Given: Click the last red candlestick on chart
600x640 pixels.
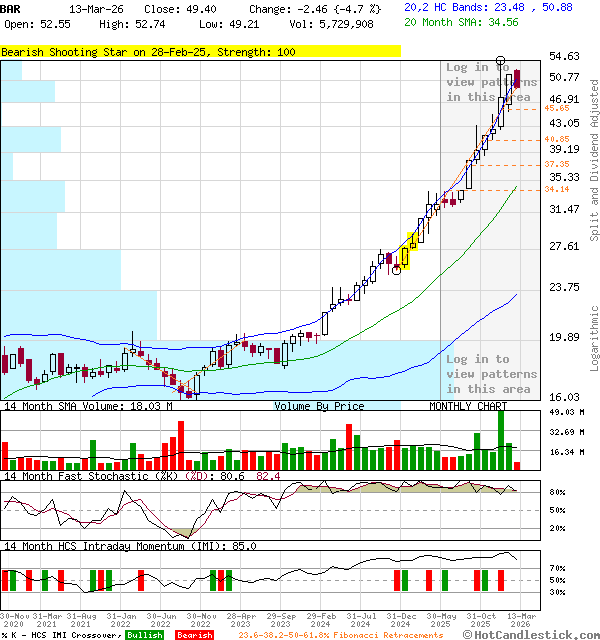Looking at the screenshot, I should [516, 80].
